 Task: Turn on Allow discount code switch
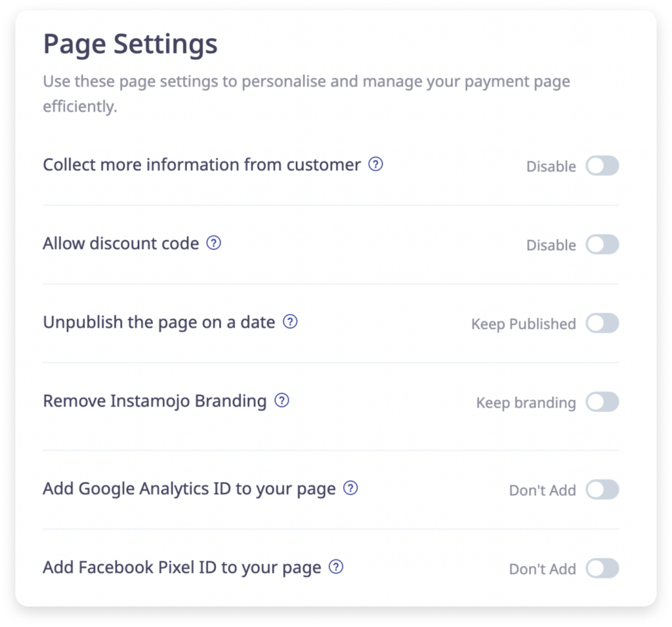[x=602, y=245]
